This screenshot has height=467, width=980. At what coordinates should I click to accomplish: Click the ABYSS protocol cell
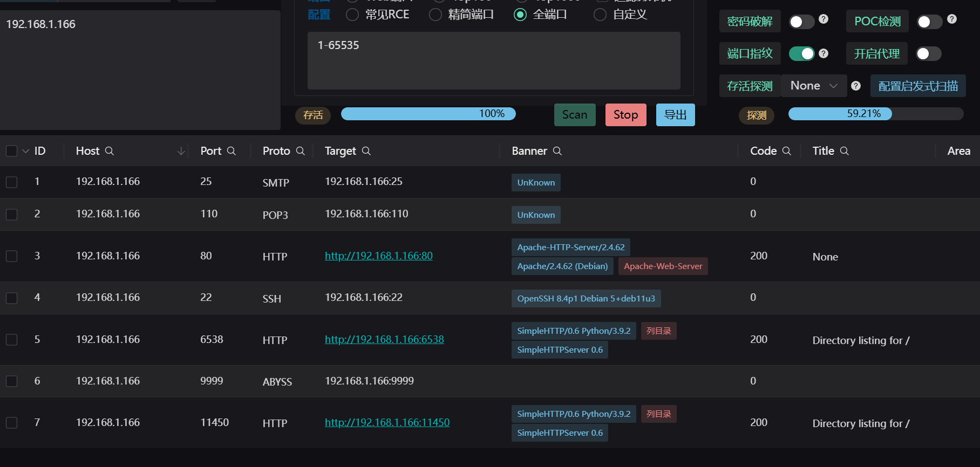point(277,382)
